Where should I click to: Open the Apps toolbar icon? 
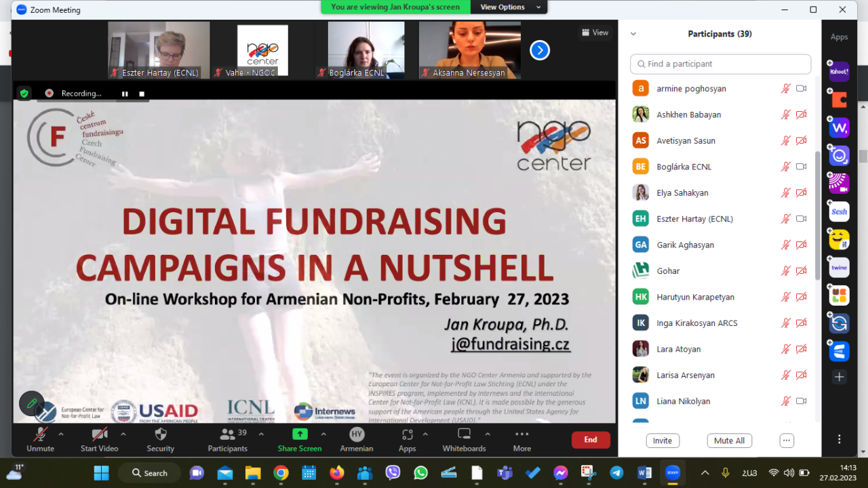(x=407, y=434)
